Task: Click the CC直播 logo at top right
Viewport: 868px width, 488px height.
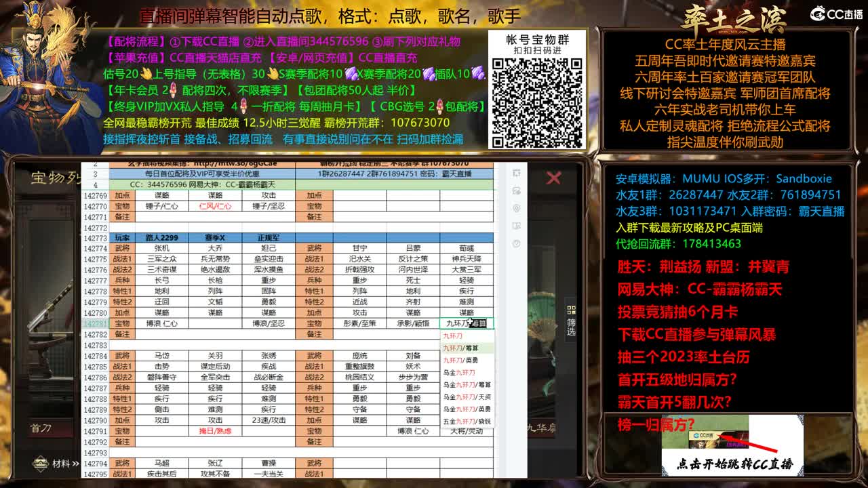Action: click(x=836, y=14)
